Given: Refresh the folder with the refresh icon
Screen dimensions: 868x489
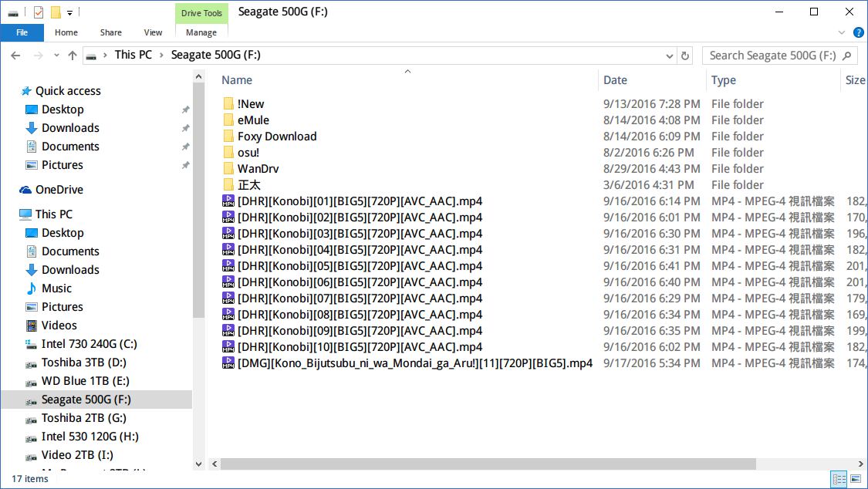Looking at the screenshot, I should pyautogui.click(x=685, y=56).
